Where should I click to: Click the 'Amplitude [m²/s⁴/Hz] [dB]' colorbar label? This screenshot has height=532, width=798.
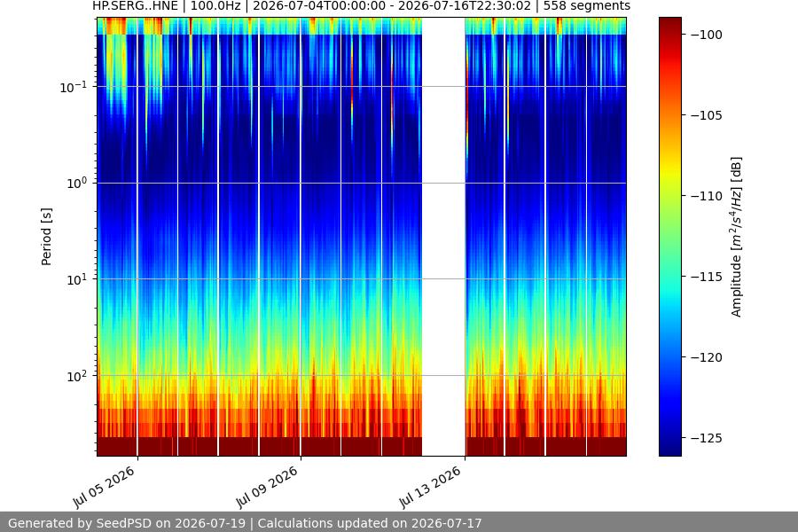click(737, 237)
